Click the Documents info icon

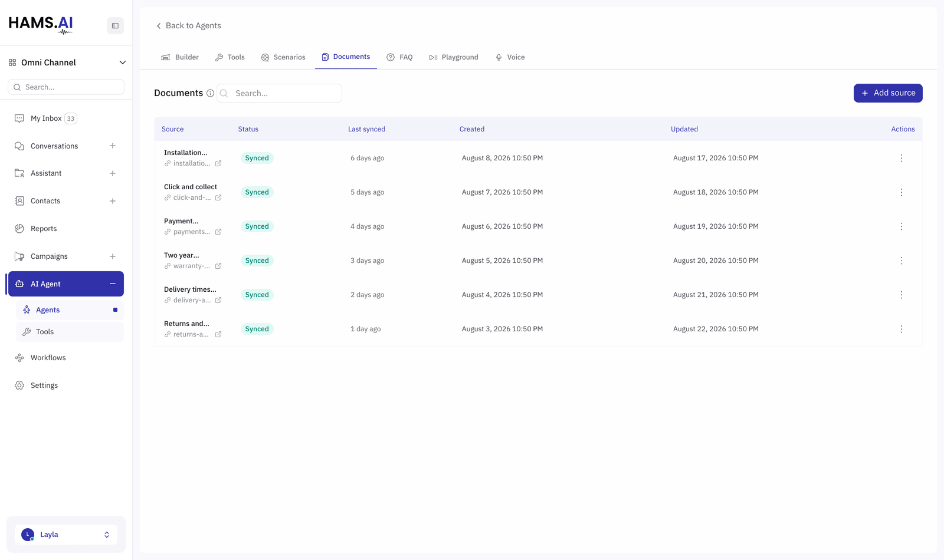pos(210,93)
